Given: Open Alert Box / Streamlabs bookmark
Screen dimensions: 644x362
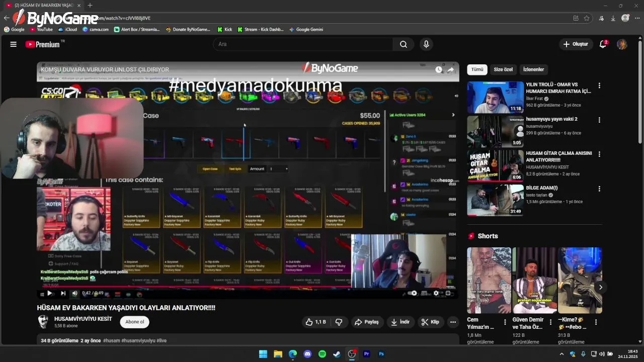Looking at the screenshot, I should (x=137, y=29).
